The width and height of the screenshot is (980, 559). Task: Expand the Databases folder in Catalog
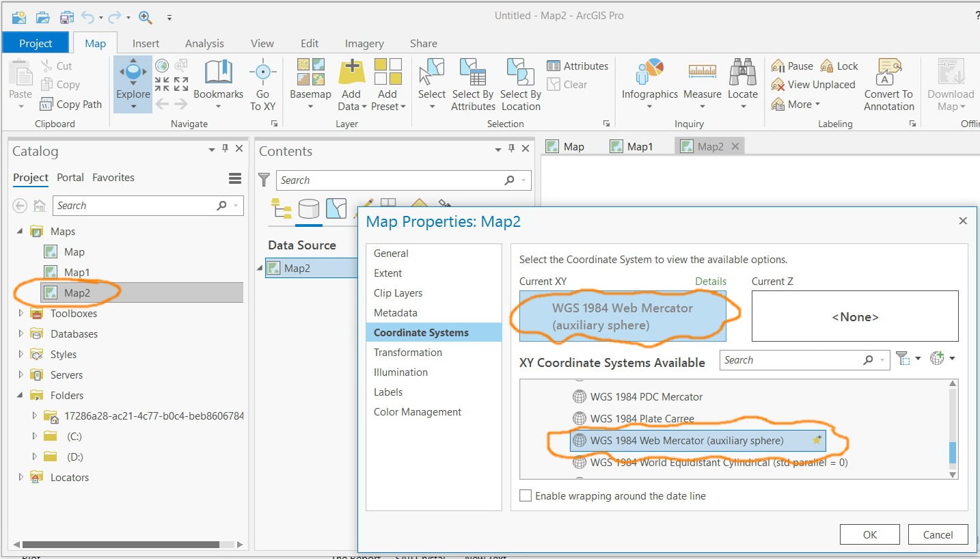21,334
